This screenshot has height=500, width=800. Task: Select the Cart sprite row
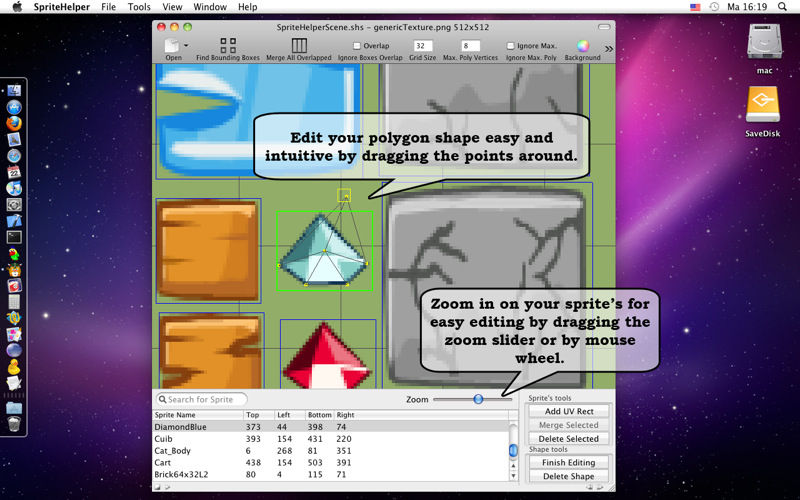coord(331,462)
